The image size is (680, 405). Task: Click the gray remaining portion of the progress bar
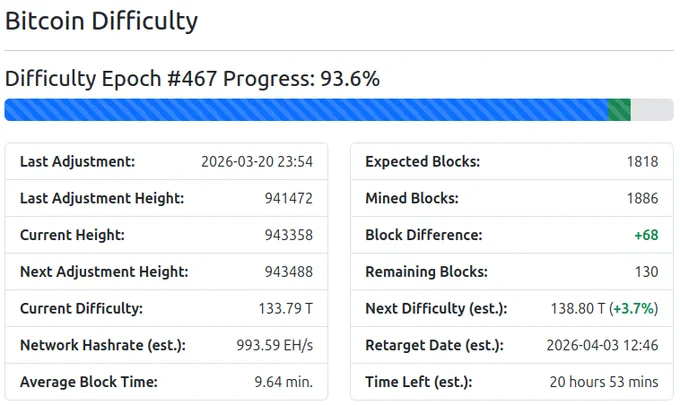click(652, 110)
